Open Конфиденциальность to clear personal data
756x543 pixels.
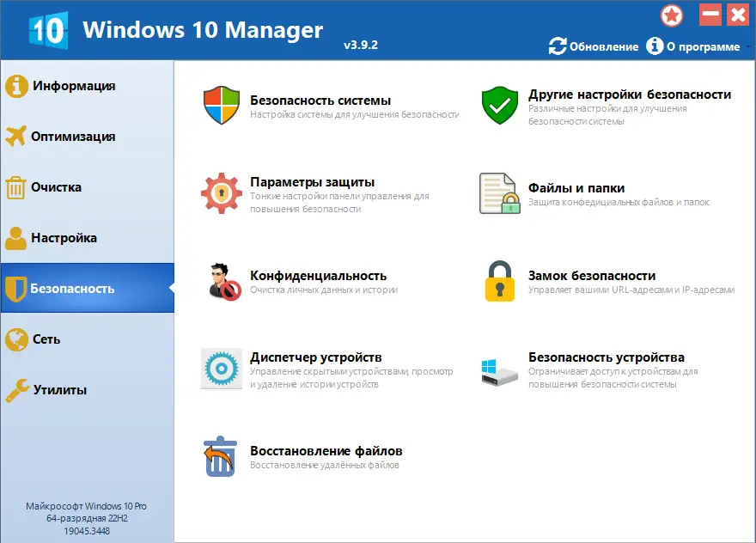point(220,281)
